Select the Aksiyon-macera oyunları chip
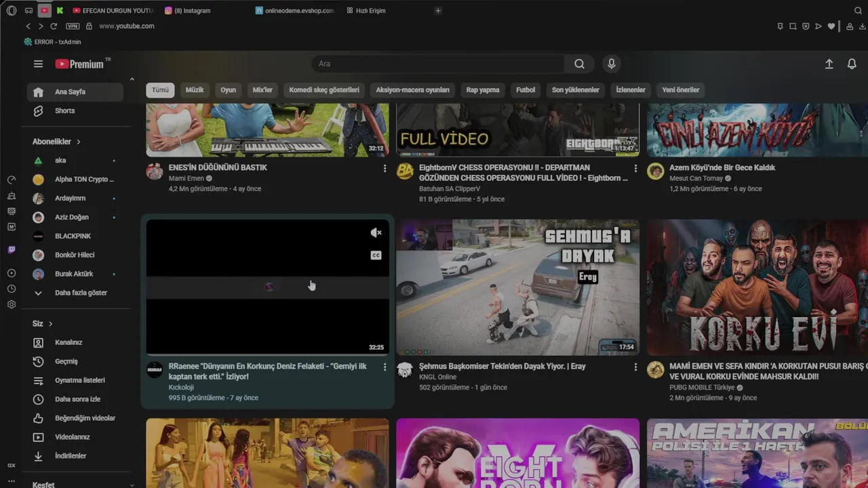868x488 pixels. click(x=413, y=89)
